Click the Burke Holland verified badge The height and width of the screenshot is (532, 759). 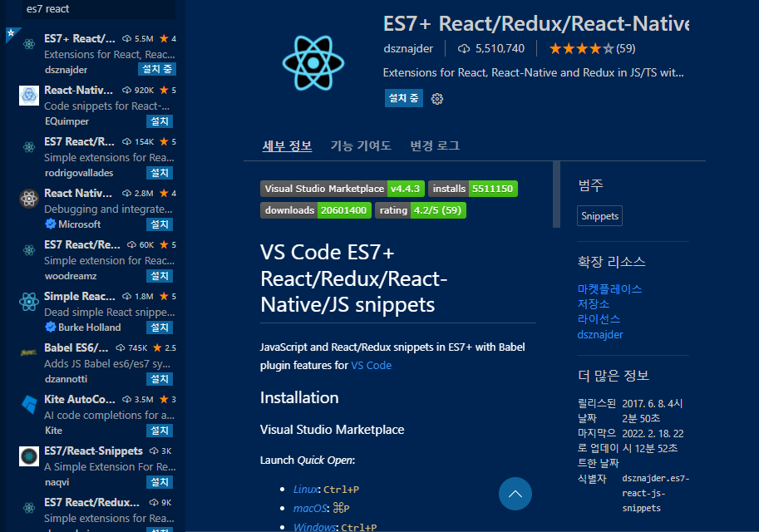click(51, 327)
